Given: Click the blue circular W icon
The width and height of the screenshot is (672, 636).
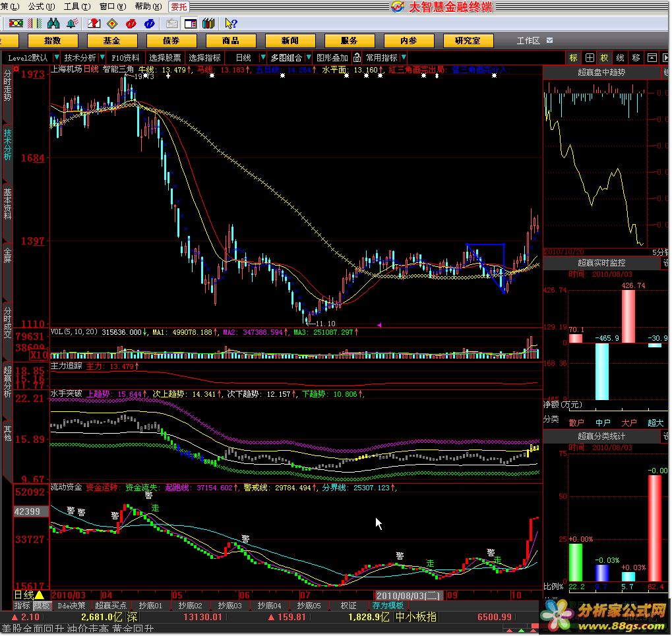Looking at the screenshot, I should click(x=150, y=24).
